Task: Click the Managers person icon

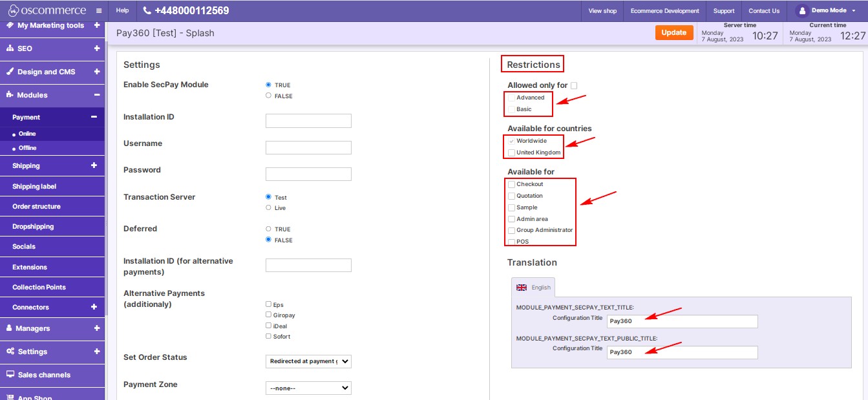Action: click(10, 328)
